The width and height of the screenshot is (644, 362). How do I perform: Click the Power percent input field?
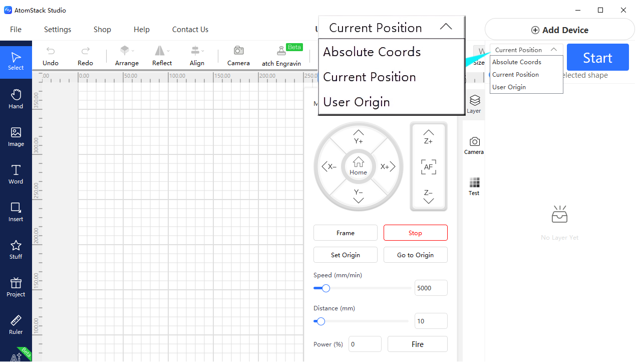point(365,344)
